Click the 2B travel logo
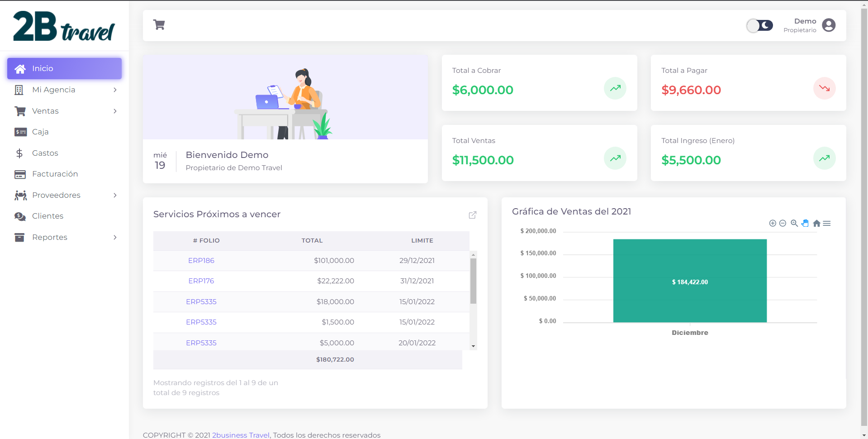This screenshot has height=439, width=868. coord(64,26)
